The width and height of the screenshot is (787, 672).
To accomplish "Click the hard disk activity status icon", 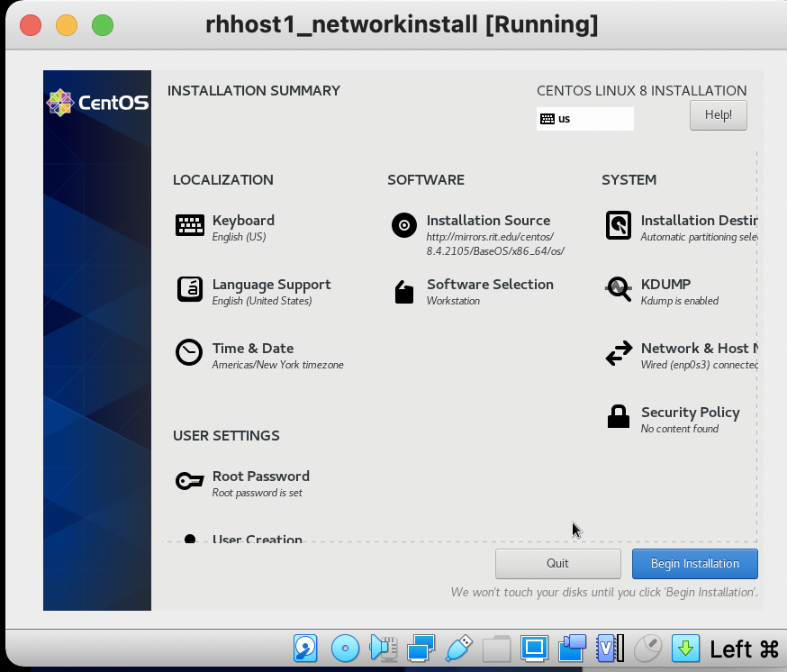I will (305, 649).
